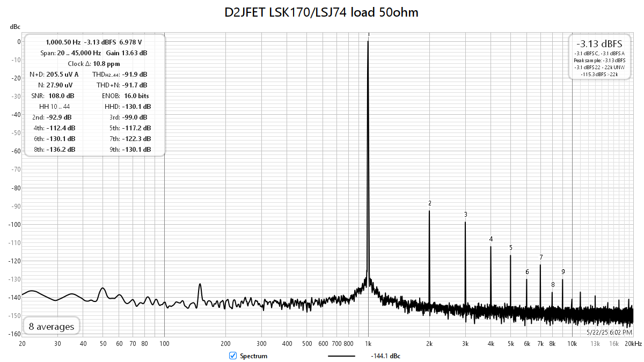Toggle the Spectrum trace checkbox

pos(233,356)
